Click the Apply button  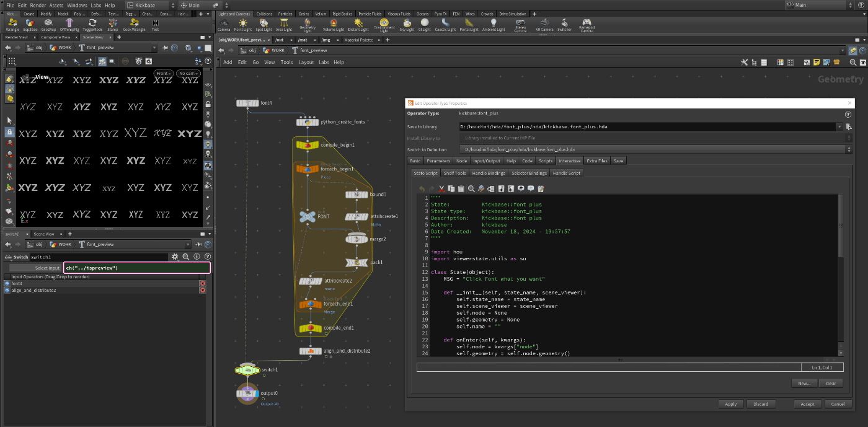pyautogui.click(x=731, y=404)
